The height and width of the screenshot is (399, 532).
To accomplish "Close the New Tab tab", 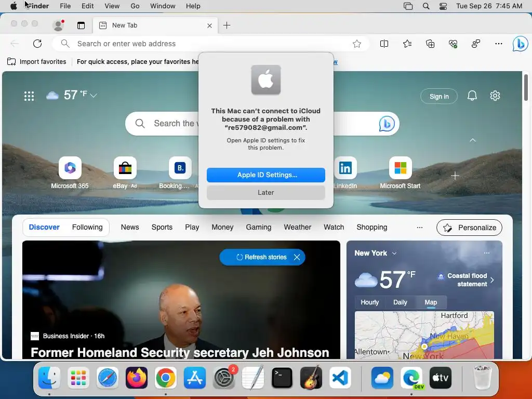I will (210, 25).
